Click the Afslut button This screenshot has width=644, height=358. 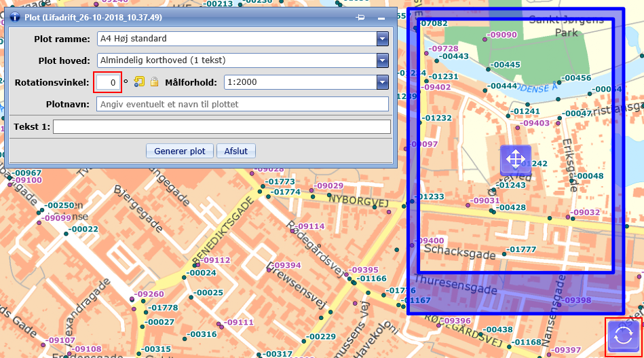[236, 151]
